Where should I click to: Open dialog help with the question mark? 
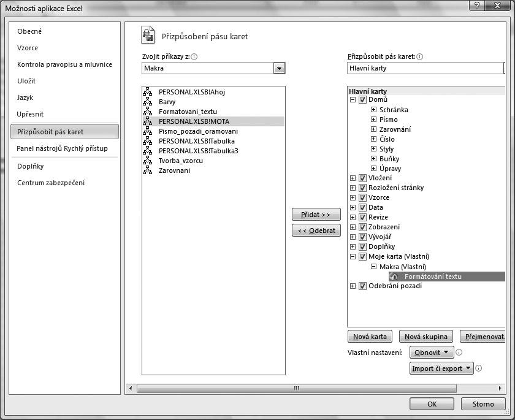(x=477, y=6)
